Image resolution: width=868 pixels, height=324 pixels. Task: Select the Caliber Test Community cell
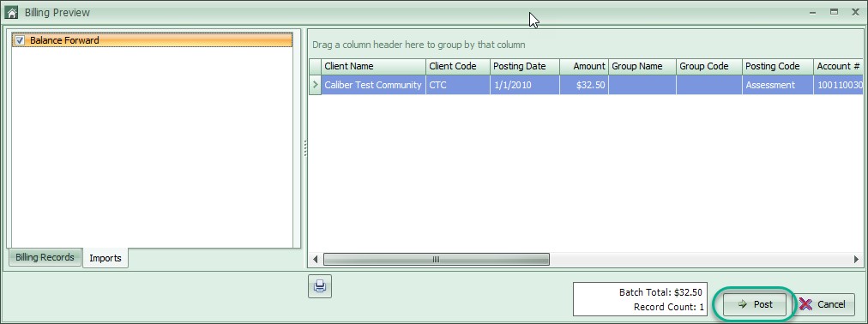click(x=374, y=85)
